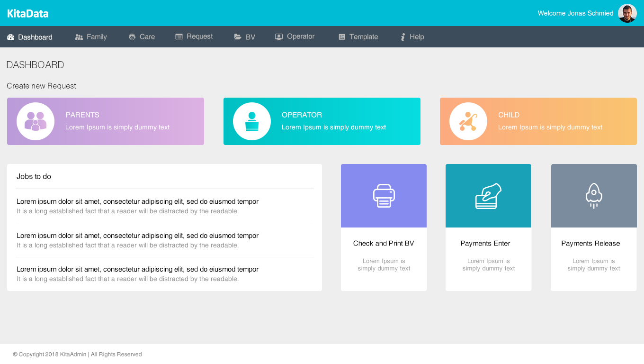Open the Operator navigation item
Image resolution: width=644 pixels, height=364 pixels.
(x=295, y=36)
